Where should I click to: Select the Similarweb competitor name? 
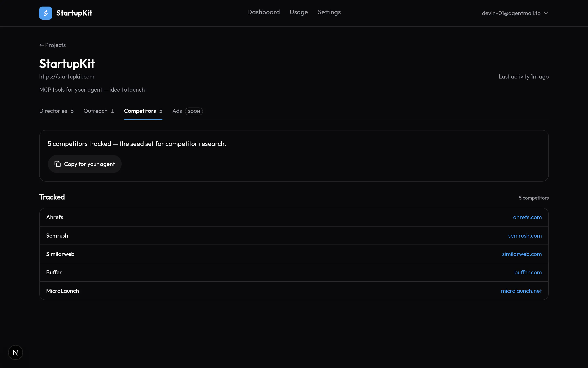click(x=60, y=254)
